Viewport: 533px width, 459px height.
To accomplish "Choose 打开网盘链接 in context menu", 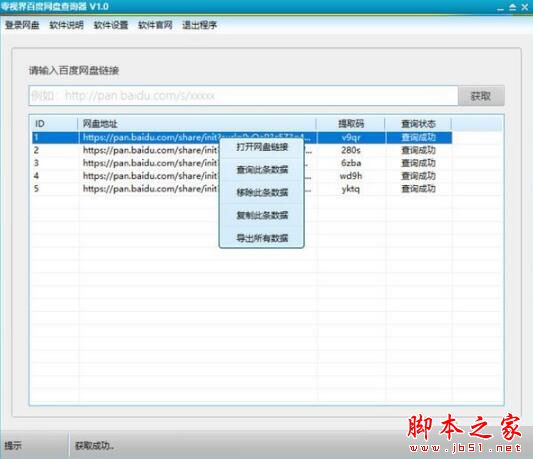I will point(262,147).
